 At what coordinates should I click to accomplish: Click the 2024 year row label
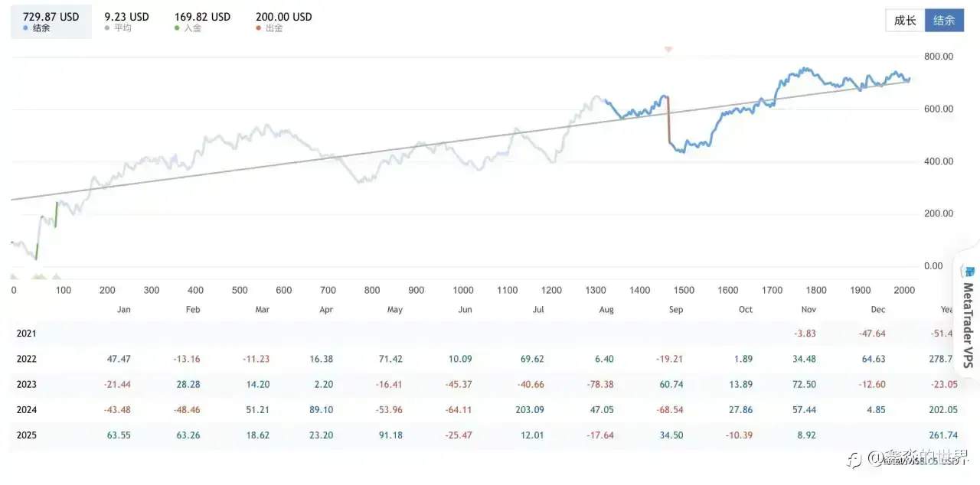27,410
